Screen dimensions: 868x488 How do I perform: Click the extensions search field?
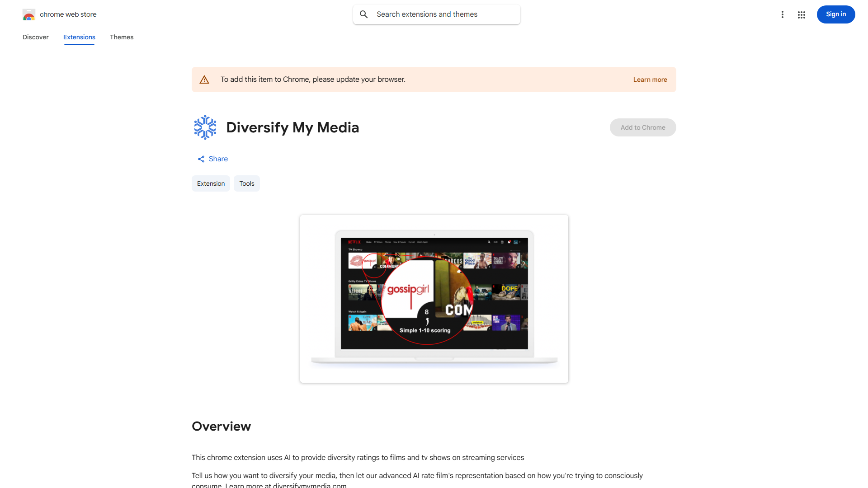pos(436,14)
